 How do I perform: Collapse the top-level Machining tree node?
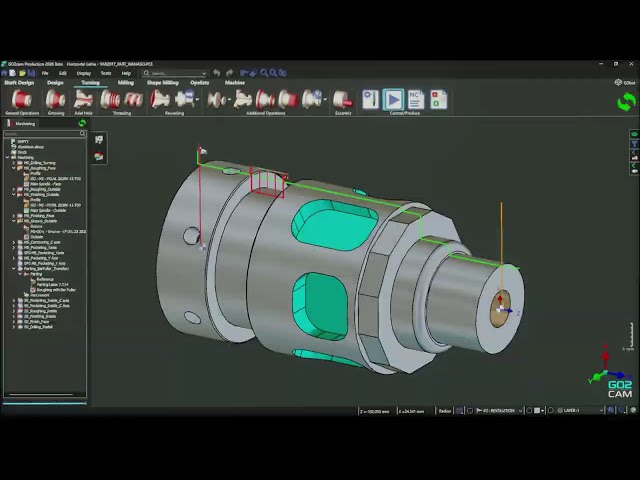tap(7, 157)
